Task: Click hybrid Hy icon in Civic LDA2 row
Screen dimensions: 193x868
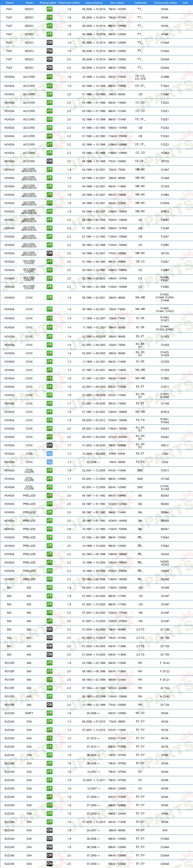Action: pos(49,462)
